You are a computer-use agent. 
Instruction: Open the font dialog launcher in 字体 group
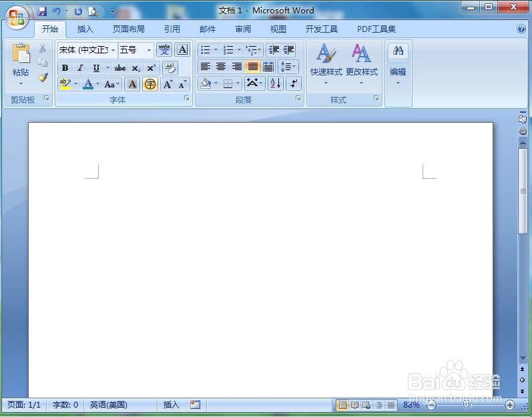(x=187, y=98)
